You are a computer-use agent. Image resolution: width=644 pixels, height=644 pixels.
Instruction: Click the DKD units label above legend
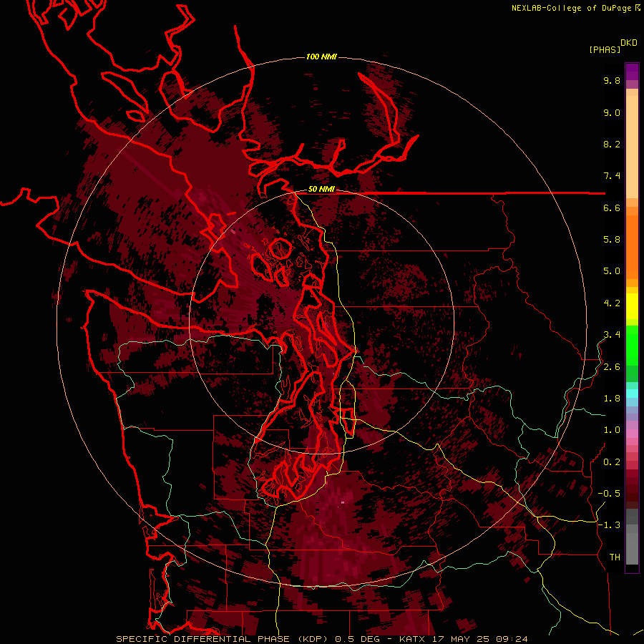[x=629, y=43]
